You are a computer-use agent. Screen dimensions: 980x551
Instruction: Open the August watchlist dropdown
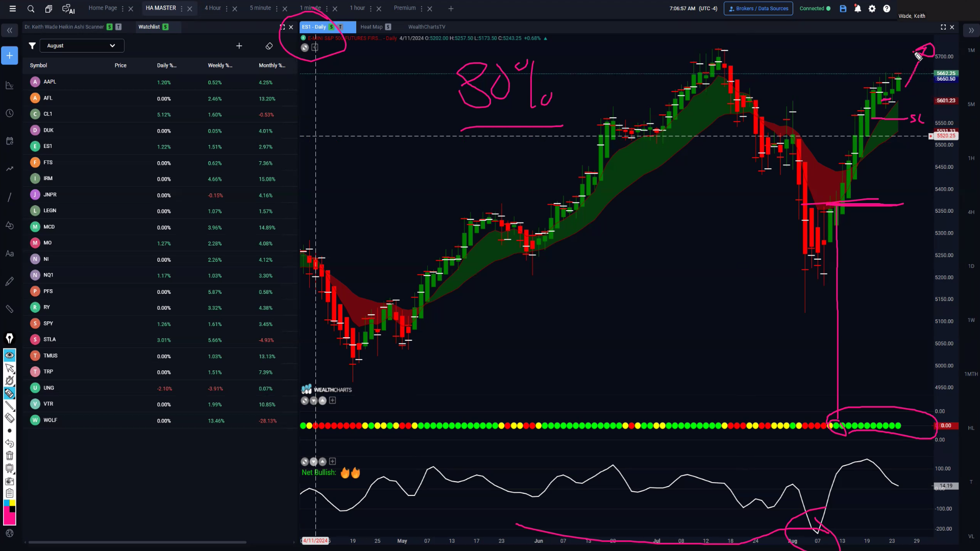(82, 46)
